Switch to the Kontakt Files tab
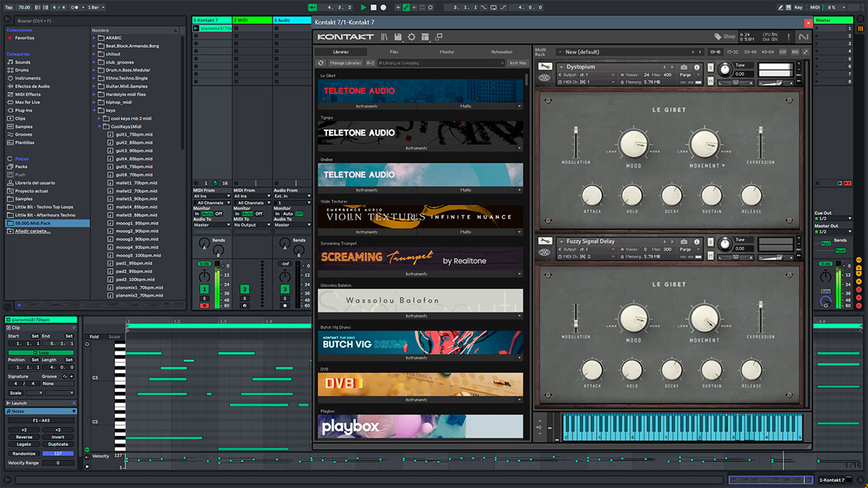 [x=393, y=52]
